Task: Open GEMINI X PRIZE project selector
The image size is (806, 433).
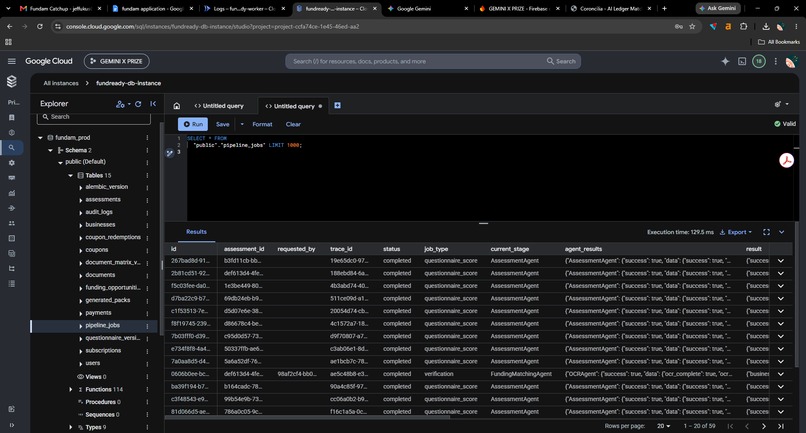Action: click(117, 61)
